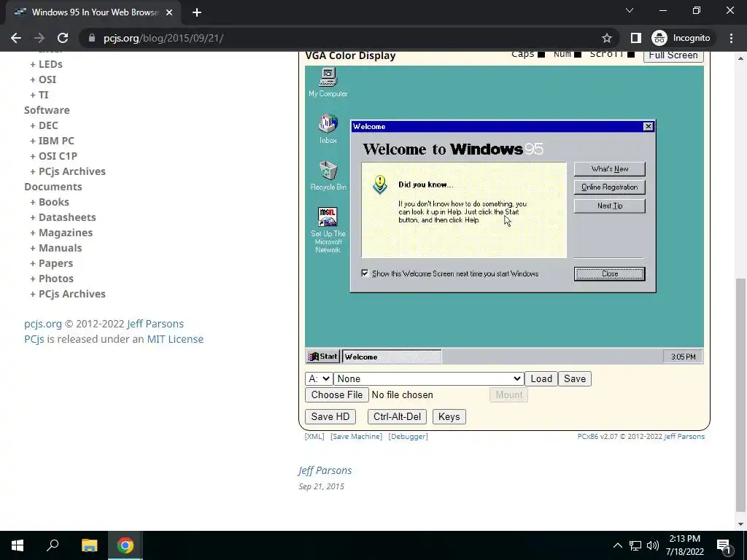Image resolution: width=747 pixels, height=560 pixels.
Task: Open the side panel icon in Chrome
Action: click(635, 38)
